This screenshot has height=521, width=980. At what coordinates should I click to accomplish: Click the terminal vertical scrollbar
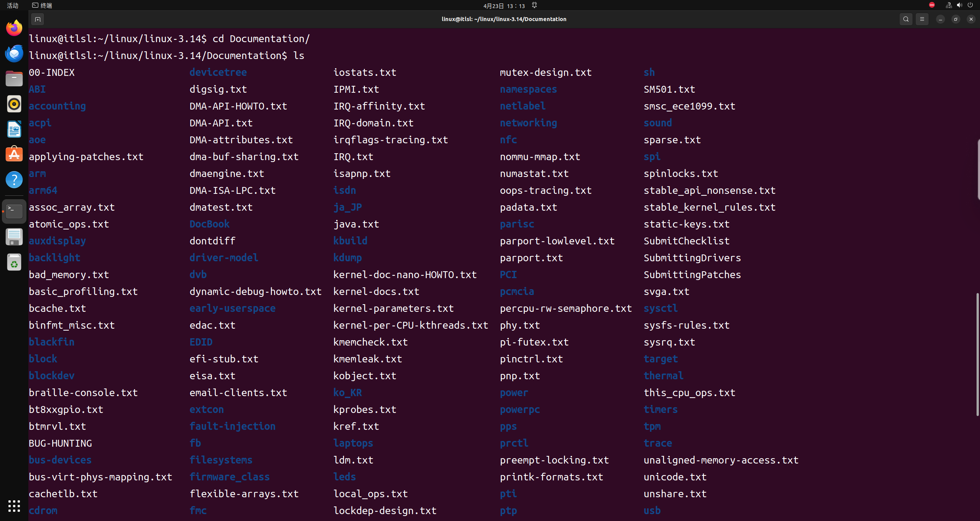pyautogui.click(x=977, y=354)
